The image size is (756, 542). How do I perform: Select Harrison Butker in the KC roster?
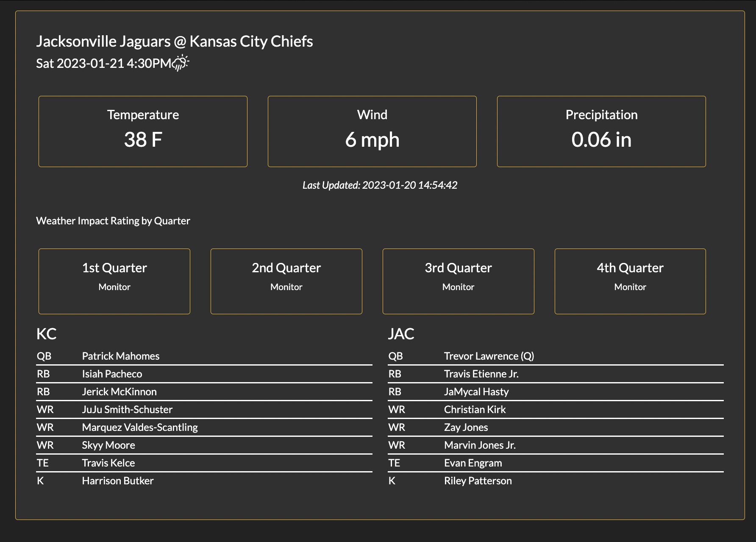(x=118, y=481)
